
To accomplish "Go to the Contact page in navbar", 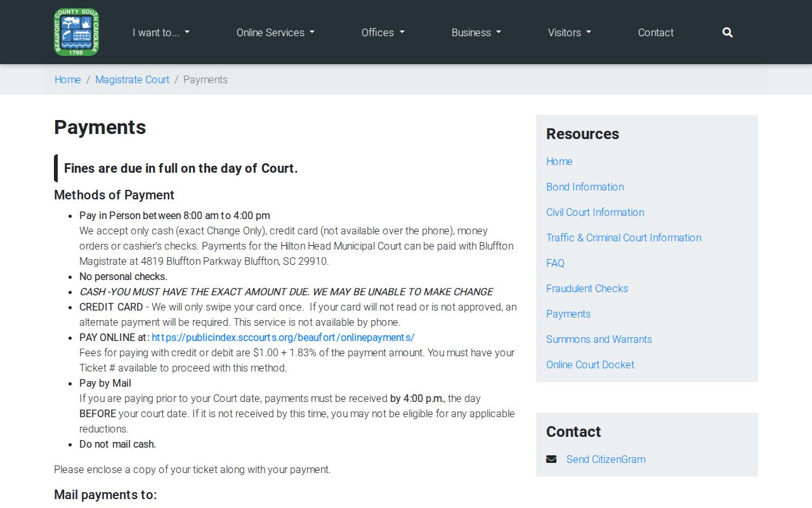I will (656, 32).
